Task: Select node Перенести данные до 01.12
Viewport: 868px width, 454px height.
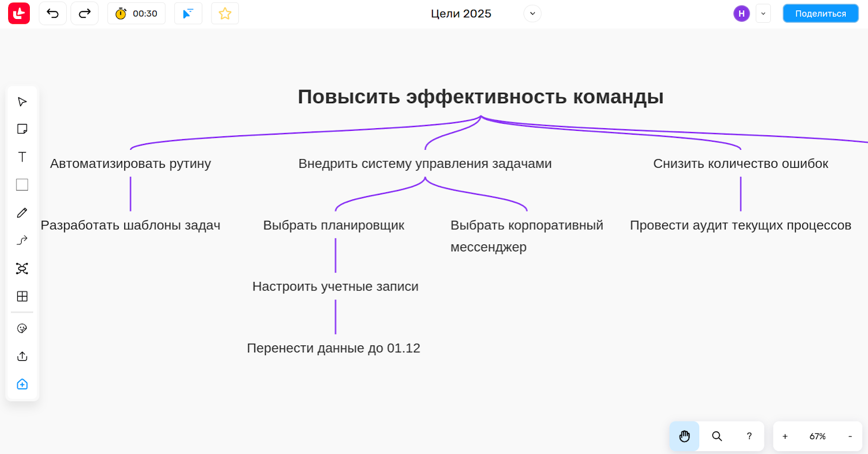Action: (x=334, y=348)
